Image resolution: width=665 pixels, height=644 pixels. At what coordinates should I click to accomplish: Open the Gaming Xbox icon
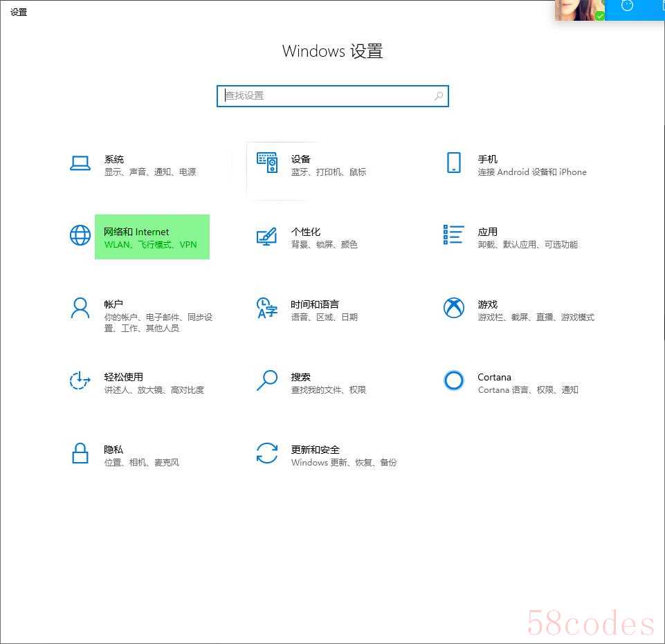(x=454, y=308)
